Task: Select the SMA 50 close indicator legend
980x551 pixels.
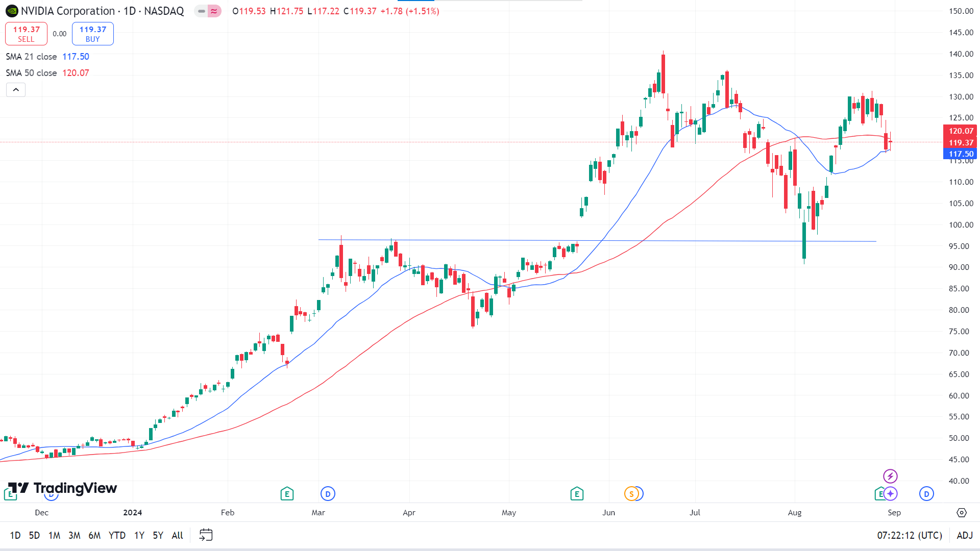Action: coord(47,73)
